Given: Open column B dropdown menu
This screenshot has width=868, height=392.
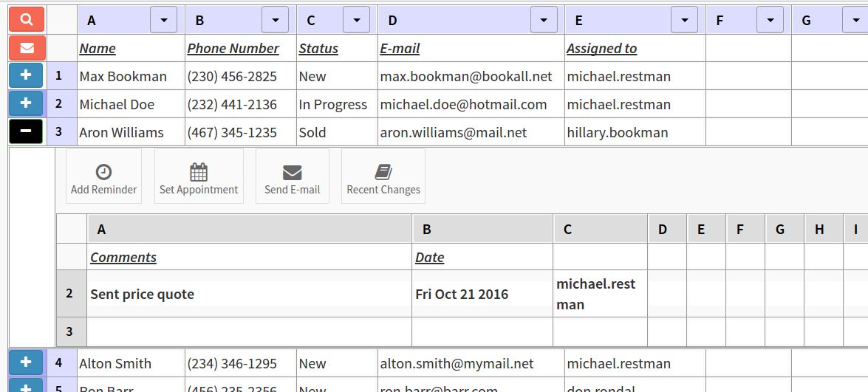Looking at the screenshot, I should [275, 20].
